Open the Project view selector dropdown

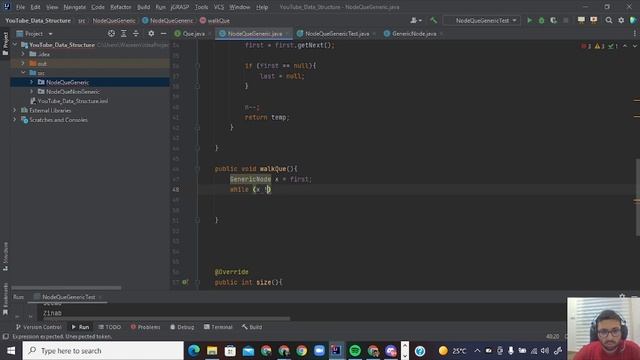coord(35,33)
